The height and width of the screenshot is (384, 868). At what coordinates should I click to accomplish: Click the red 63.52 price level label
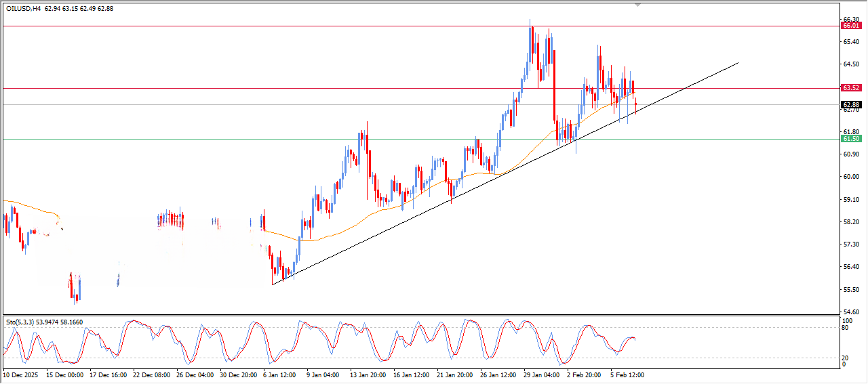(850, 88)
